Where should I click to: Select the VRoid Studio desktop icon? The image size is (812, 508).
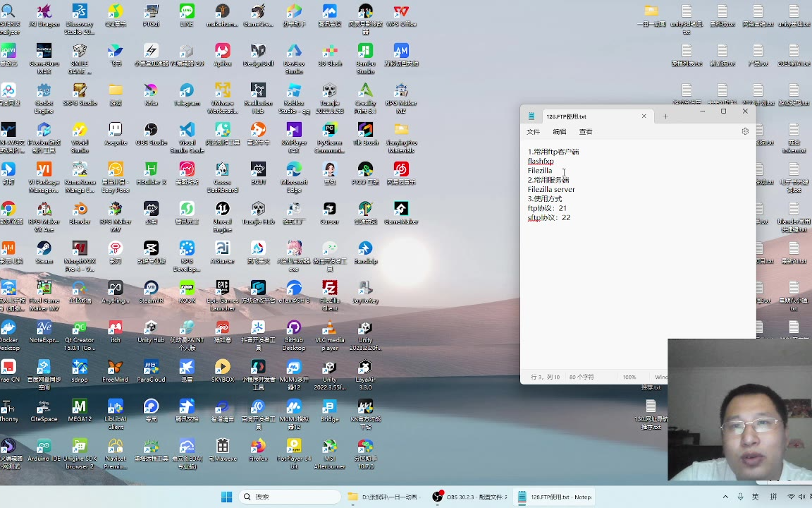80,138
